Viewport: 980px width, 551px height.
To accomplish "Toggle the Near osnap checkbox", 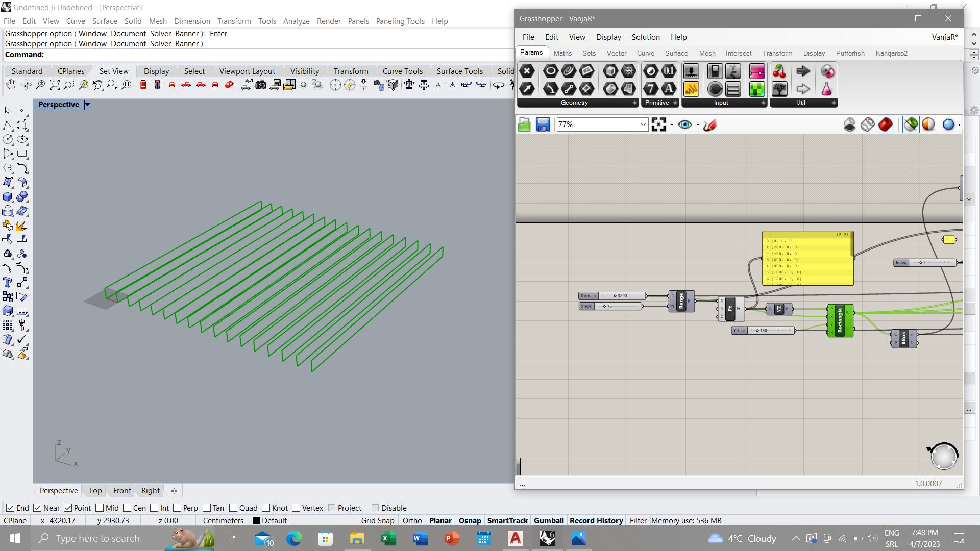I will click(x=37, y=508).
